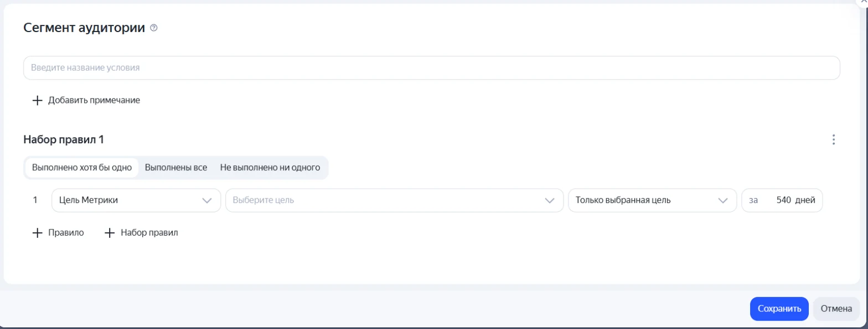
Task: Focus the Введите название условия field
Action: [x=432, y=68]
